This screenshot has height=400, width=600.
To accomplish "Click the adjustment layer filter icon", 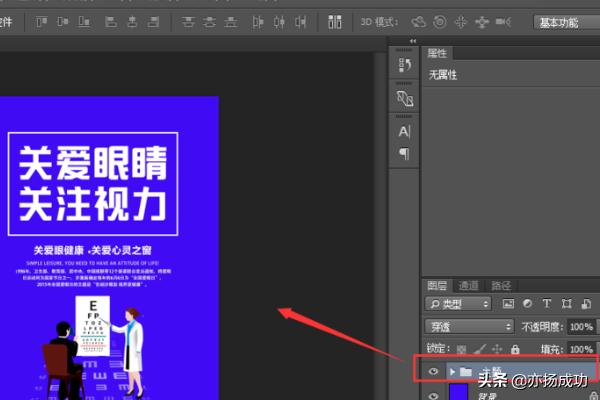I will click(528, 303).
